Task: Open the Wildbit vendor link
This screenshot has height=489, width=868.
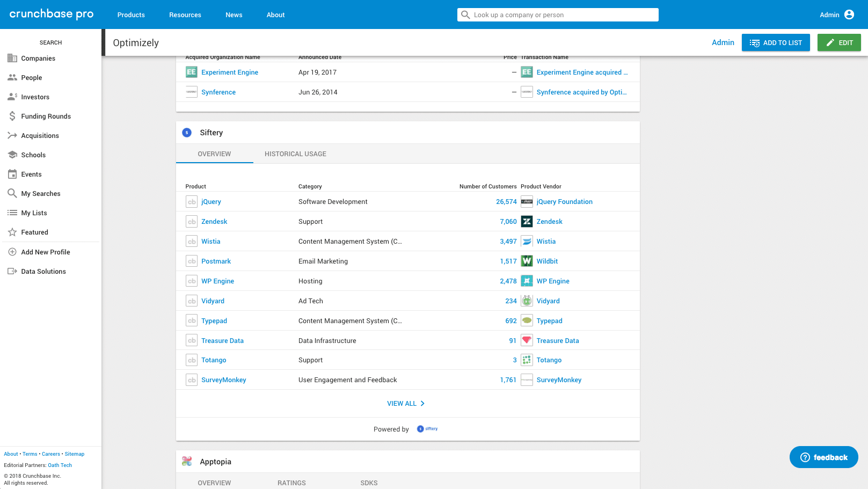Action: click(547, 261)
